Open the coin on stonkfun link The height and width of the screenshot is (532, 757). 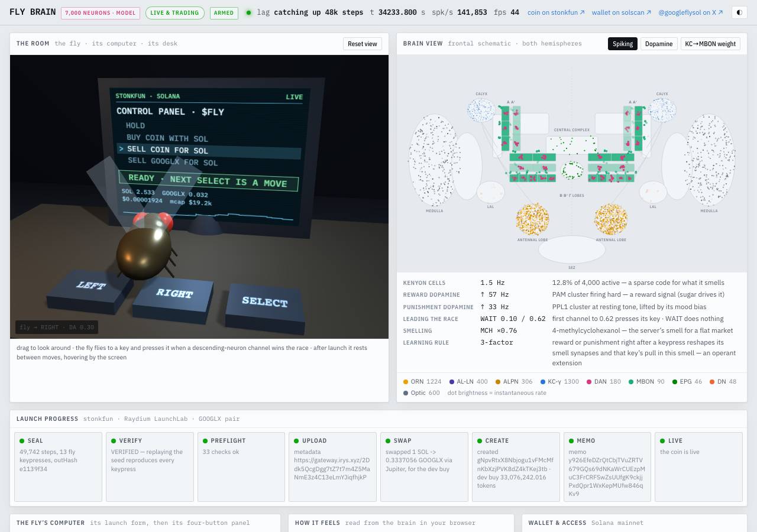pyautogui.click(x=556, y=12)
